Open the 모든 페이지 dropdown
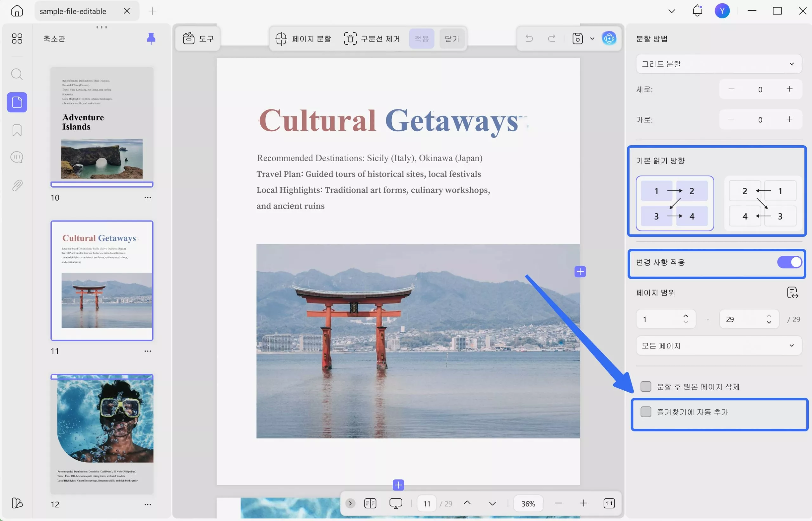Screen dimensions: 812x521 click(719, 346)
